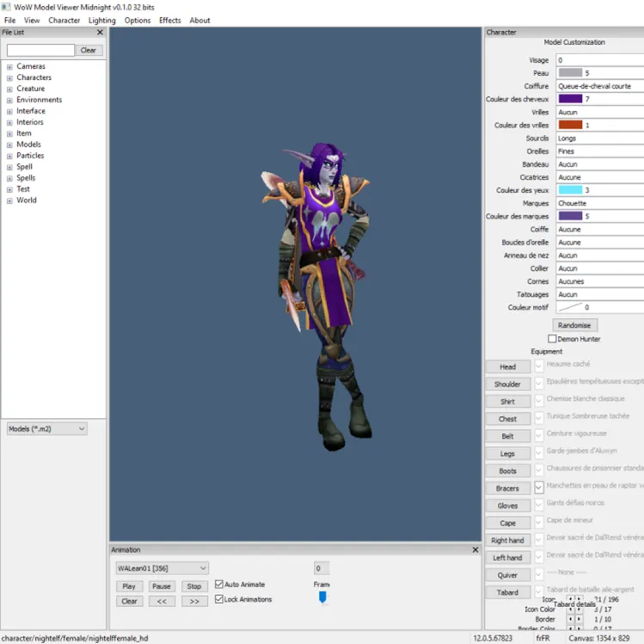Open the Head item dropdown arrow
The height and width of the screenshot is (644, 644).
click(x=539, y=365)
